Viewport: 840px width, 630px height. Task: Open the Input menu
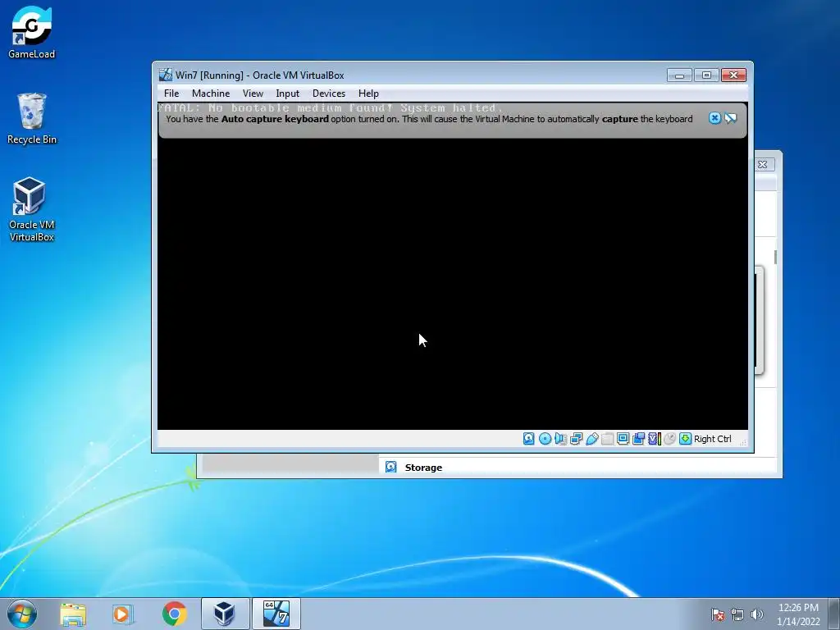click(288, 94)
